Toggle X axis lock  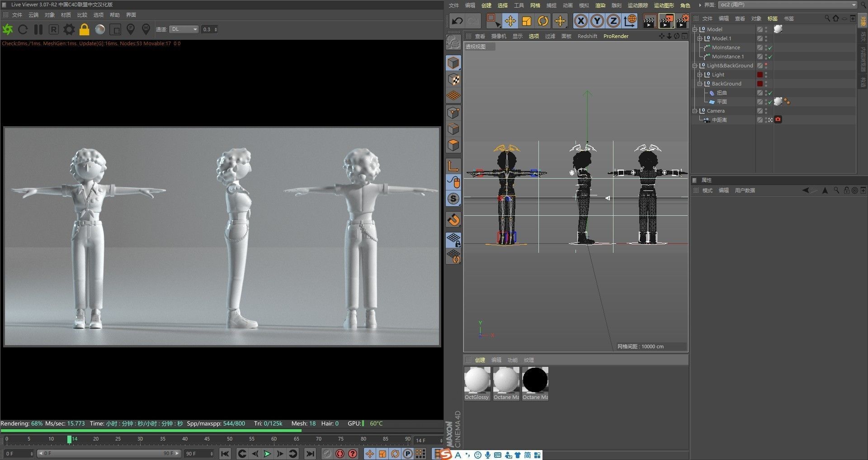(581, 21)
